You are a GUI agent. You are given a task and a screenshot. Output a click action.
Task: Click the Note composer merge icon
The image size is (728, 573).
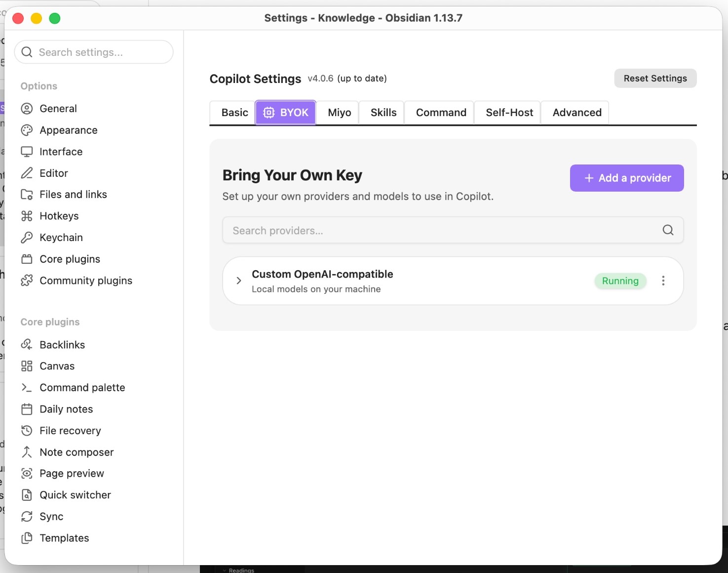27,452
